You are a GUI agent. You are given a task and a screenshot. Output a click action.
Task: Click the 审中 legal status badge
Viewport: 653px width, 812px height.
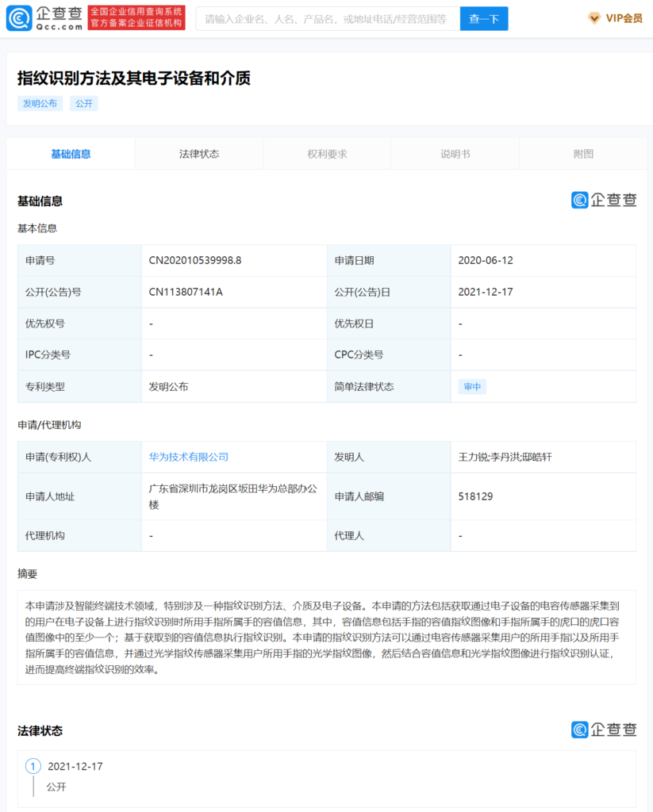[472, 386]
